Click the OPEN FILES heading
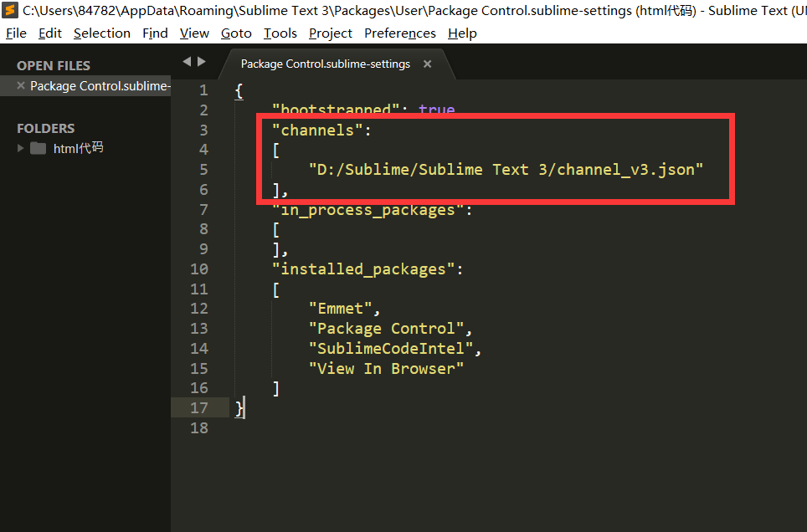807x532 pixels. [54, 66]
